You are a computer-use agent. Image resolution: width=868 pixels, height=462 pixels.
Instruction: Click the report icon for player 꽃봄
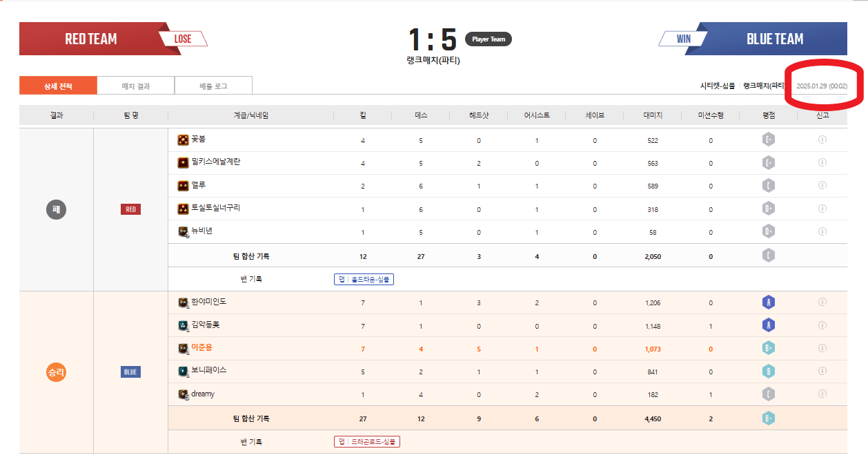822,139
